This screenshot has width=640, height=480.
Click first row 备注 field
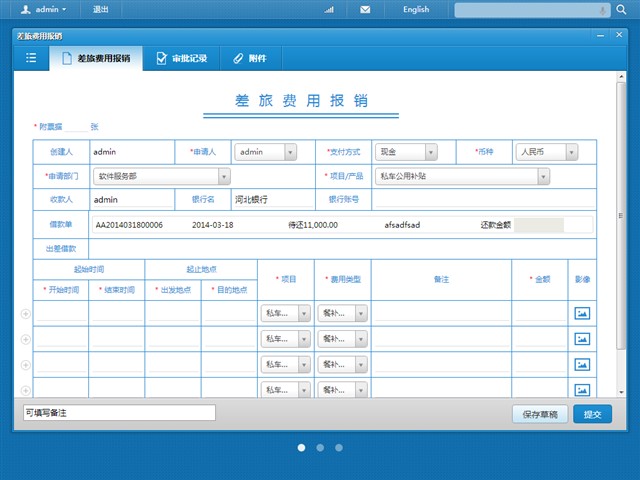pyautogui.click(x=442, y=313)
